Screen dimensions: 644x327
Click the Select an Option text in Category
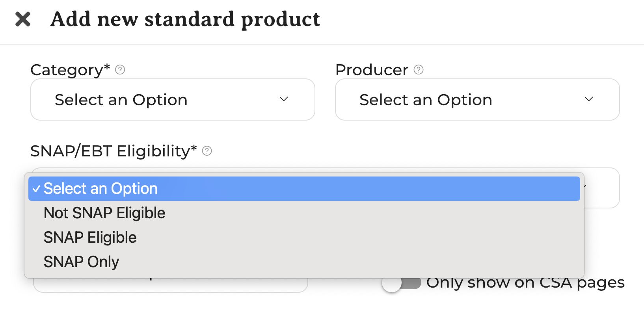pos(121,100)
